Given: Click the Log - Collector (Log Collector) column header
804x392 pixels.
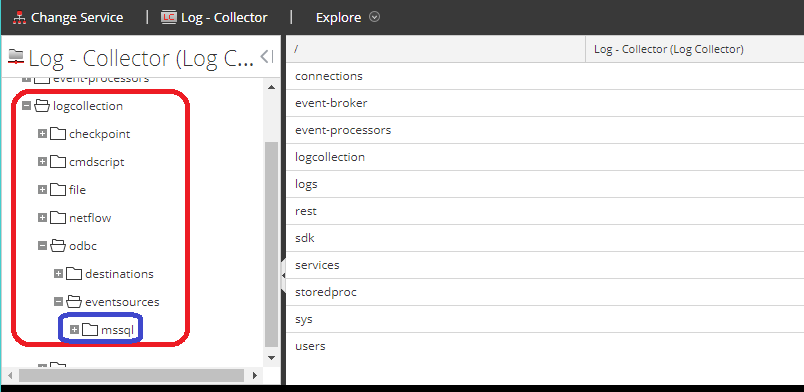Looking at the screenshot, I should (x=695, y=49).
